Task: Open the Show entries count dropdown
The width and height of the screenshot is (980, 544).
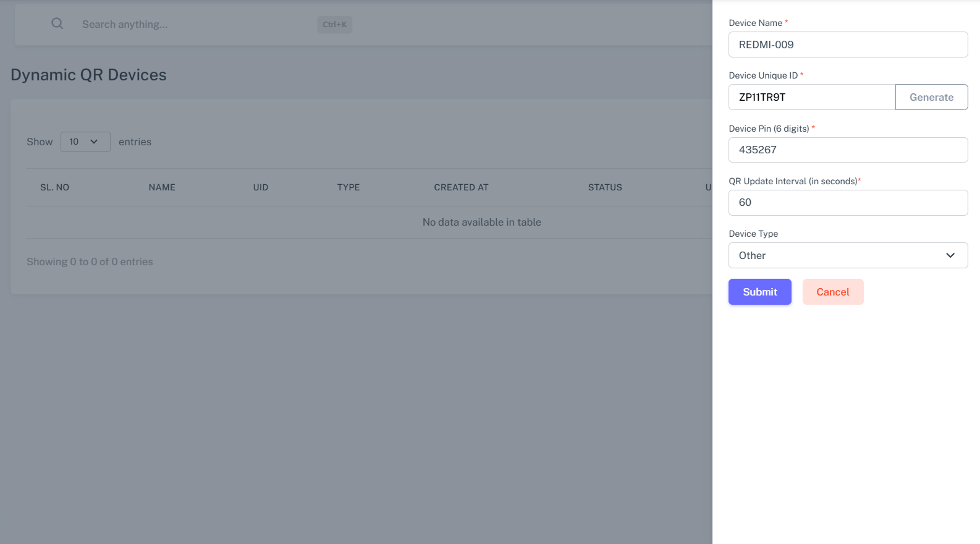Action: pyautogui.click(x=85, y=142)
